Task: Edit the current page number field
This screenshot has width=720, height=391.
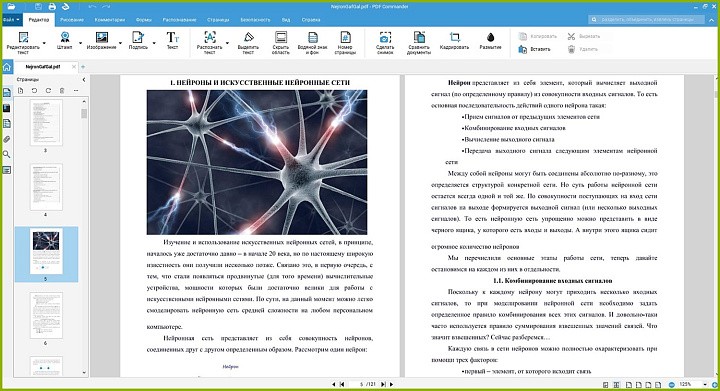Action: point(358,384)
